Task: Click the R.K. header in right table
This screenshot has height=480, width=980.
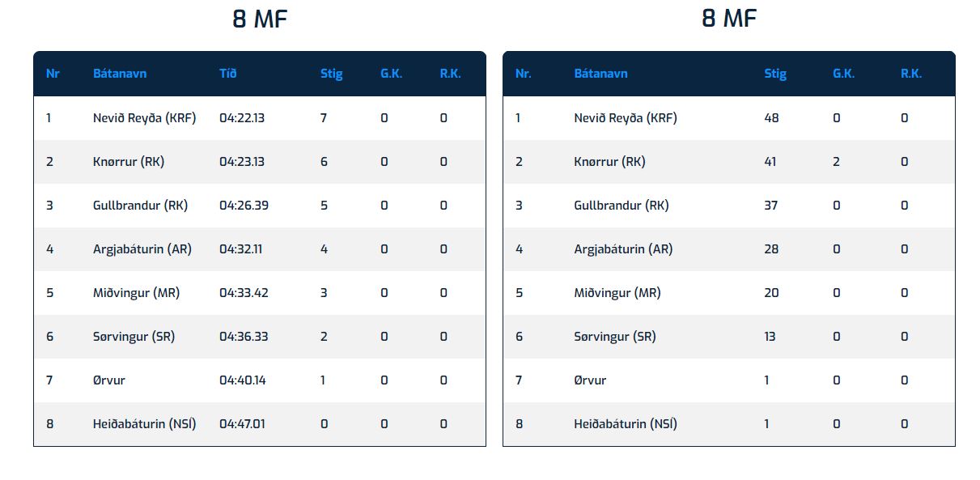Action: coord(911,74)
